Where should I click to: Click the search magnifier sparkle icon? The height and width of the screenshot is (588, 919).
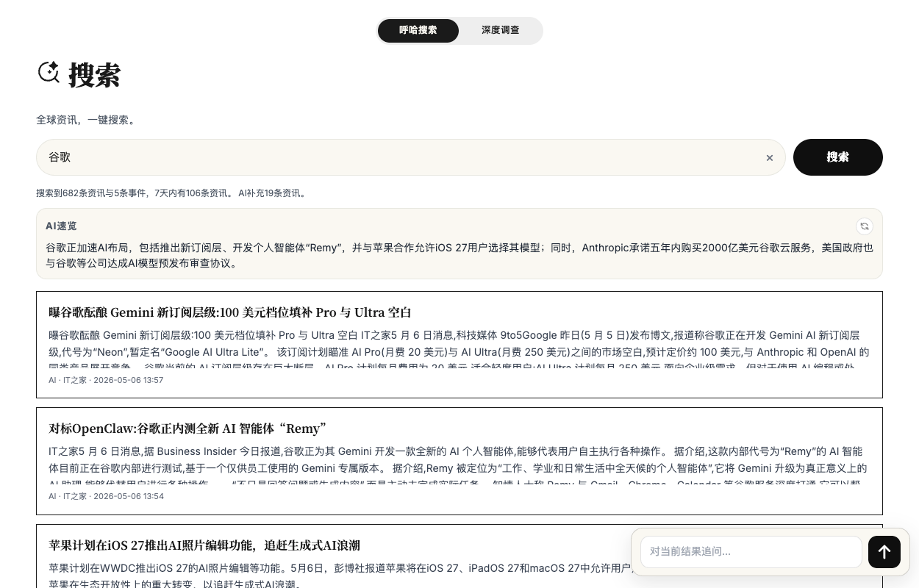pos(49,72)
